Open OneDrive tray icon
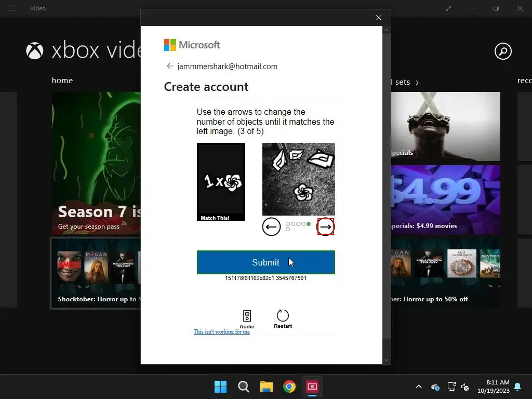The height and width of the screenshot is (399, 532). (x=435, y=387)
